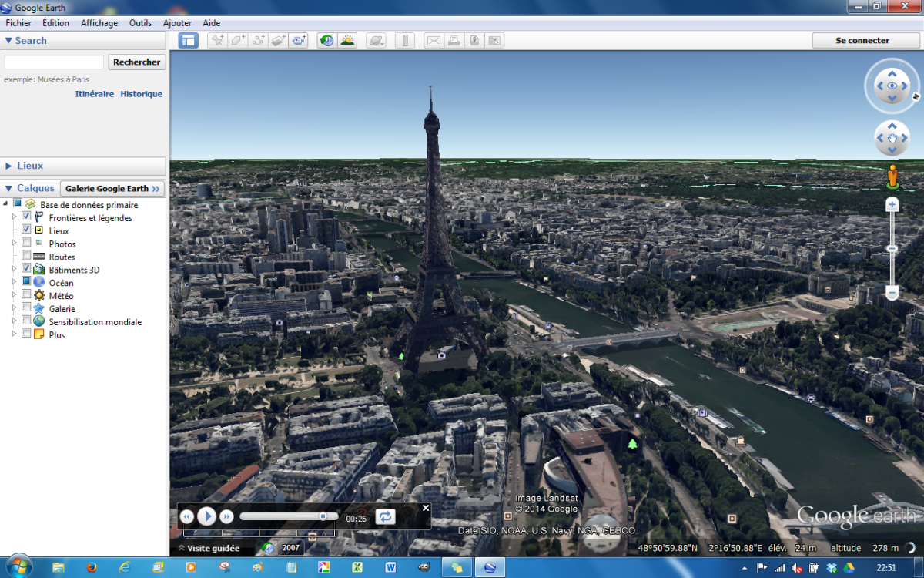This screenshot has width=924, height=578.
Task: Expand the Photos tree node
Action: pos(14,244)
